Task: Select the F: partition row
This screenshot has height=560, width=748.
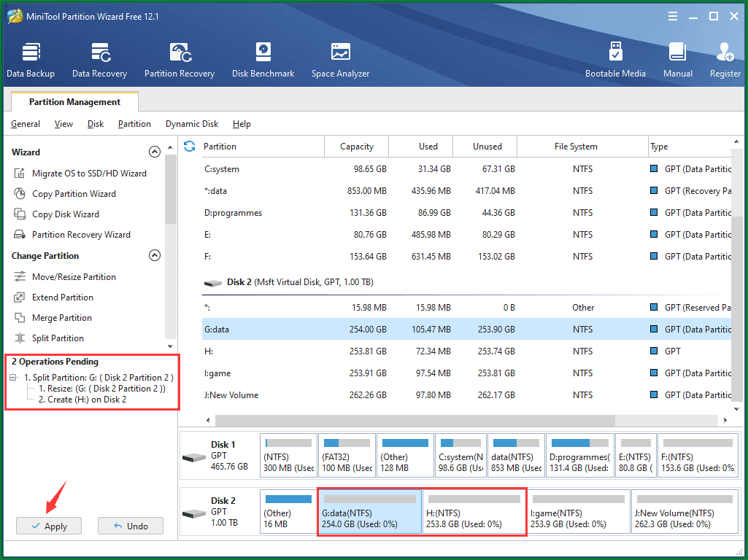Action: [x=466, y=257]
